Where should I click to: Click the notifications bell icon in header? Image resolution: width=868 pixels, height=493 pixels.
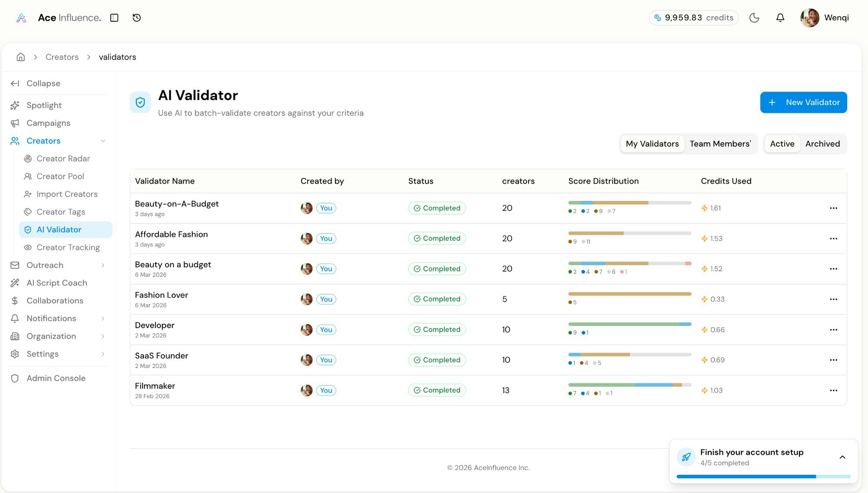(780, 18)
